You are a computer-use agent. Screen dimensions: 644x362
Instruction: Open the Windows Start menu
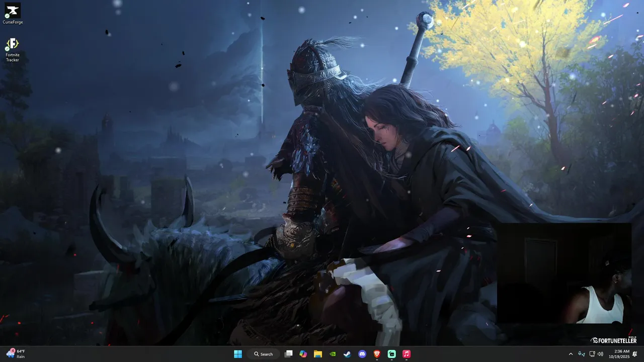pyautogui.click(x=238, y=354)
